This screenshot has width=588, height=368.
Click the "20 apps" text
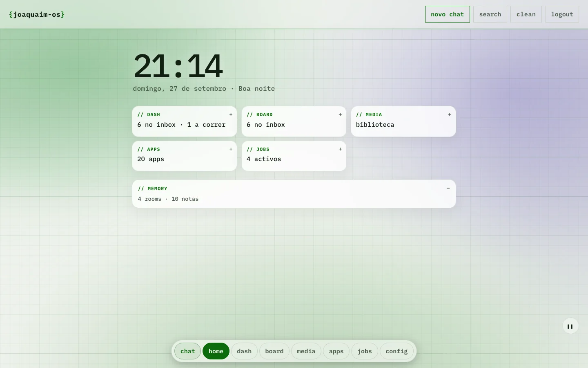[151, 159]
